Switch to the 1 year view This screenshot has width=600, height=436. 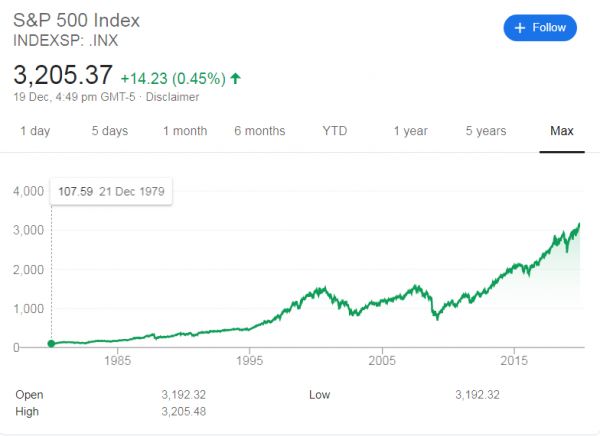(410, 131)
